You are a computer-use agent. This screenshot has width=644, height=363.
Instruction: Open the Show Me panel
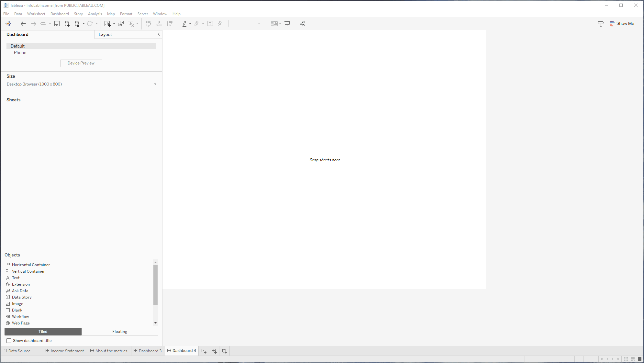(x=622, y=24)
